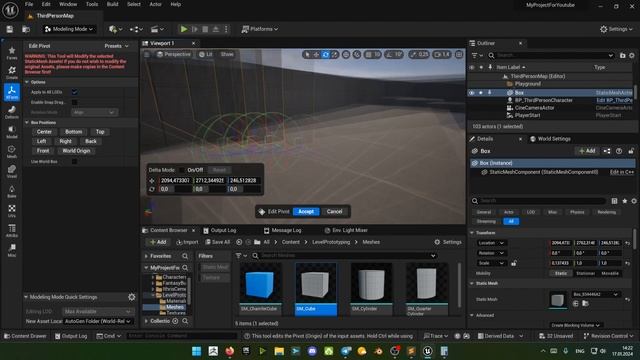Click the Save current level icon
Screen dimensions: 640x360
[x=9, y=29]
